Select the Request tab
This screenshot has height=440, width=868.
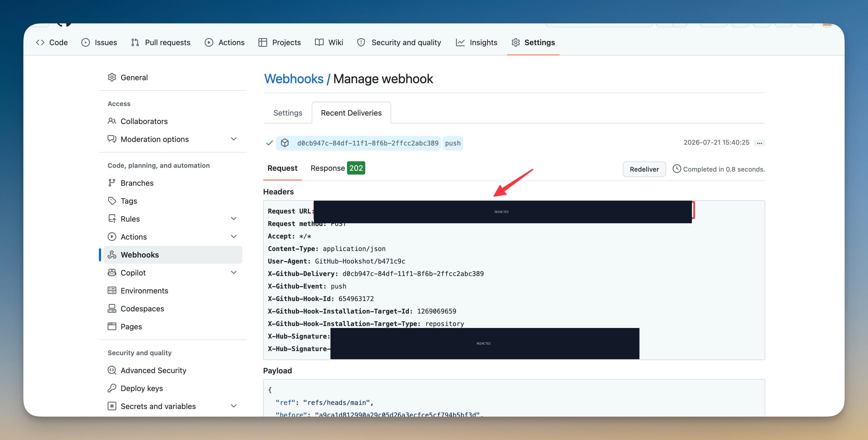click(282, 168)
